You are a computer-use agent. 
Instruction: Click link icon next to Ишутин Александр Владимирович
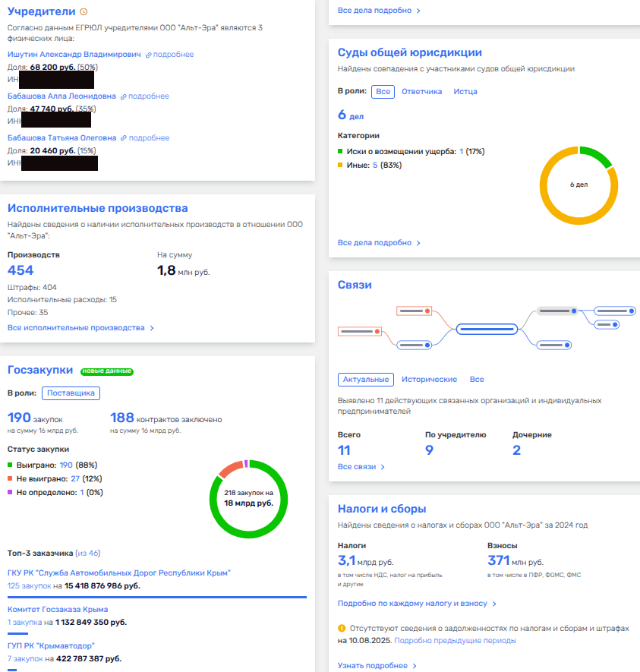click(x=149, y=55)
